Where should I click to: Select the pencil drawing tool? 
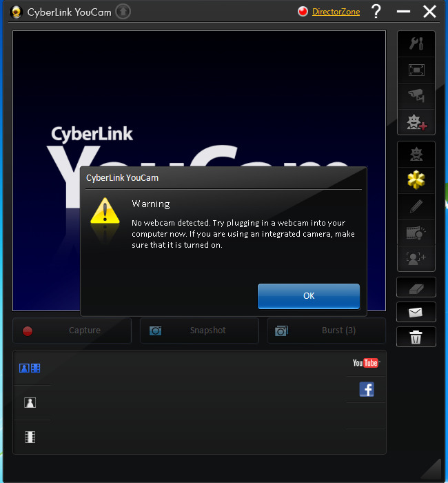[416, 206]
